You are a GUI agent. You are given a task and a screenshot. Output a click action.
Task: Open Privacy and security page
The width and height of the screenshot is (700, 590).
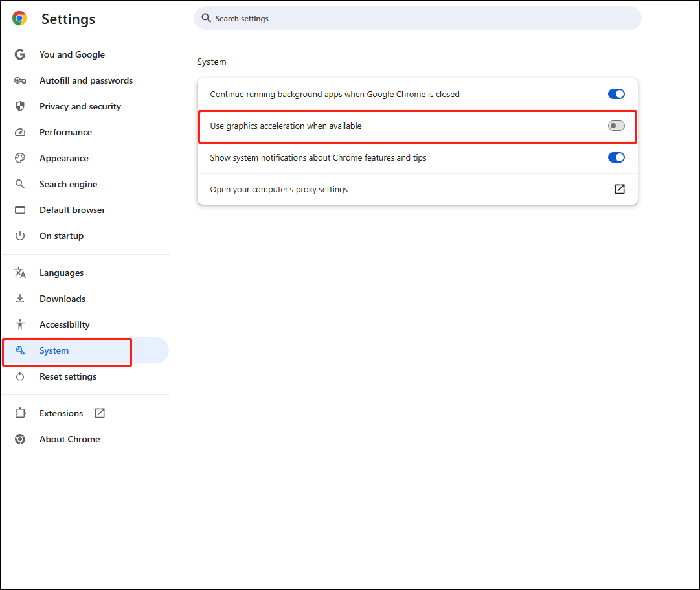[80, 106]
